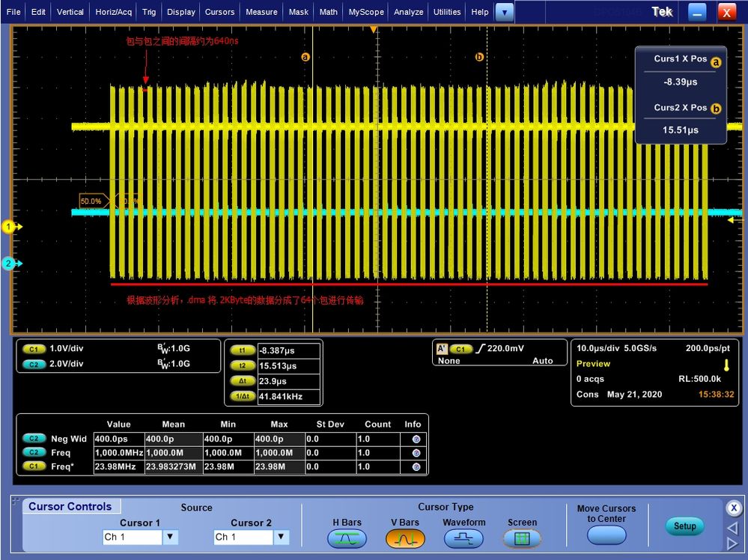Click the Δt cursor readout badge
Image resolution: width=748 pixels, height=560 pixels.
pyautogui.click(x=243, y=381)
